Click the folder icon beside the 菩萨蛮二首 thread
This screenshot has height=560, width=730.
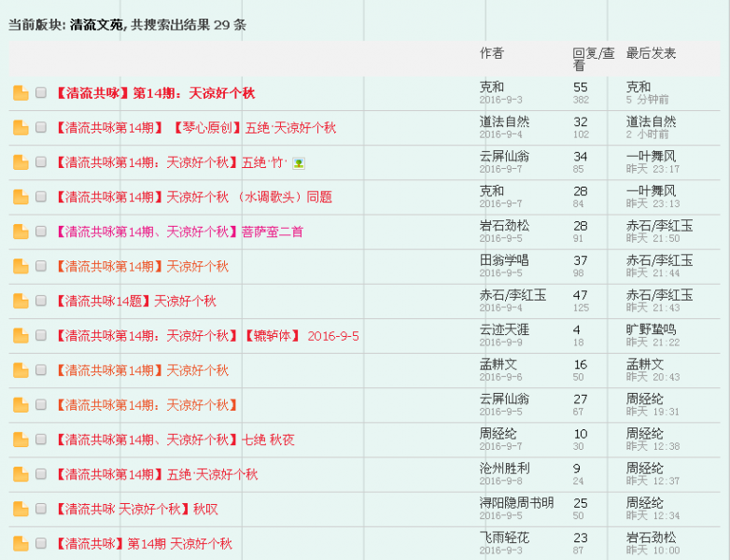(x=21, y=231)
